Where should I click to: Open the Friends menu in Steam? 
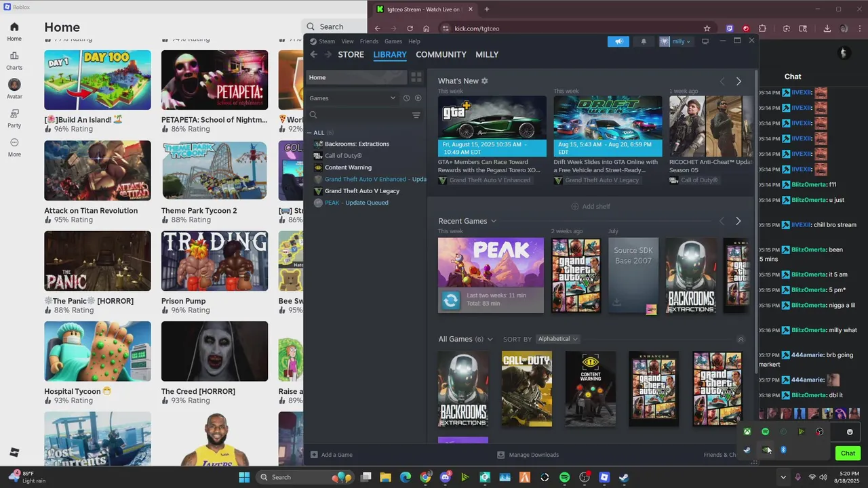click(x=369, y=41)
